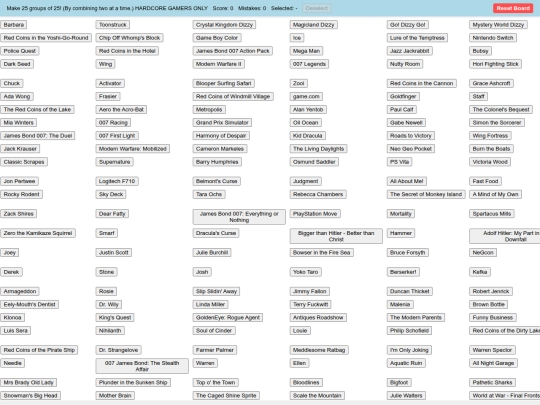Choose Plunder in the Sunken Ship
The width and height of the screenshot is (540, 405).
coord(133,382)
